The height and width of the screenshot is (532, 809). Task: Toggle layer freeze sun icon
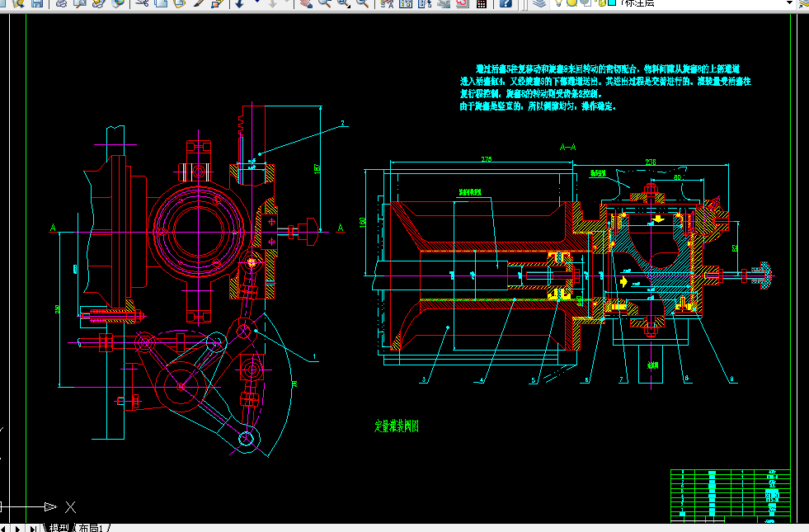click(571, 2)
